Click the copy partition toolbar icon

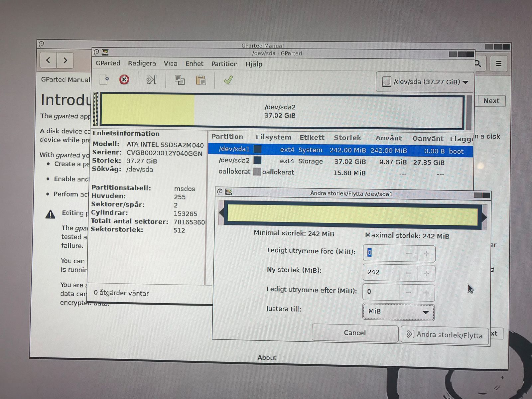[180, 80]
